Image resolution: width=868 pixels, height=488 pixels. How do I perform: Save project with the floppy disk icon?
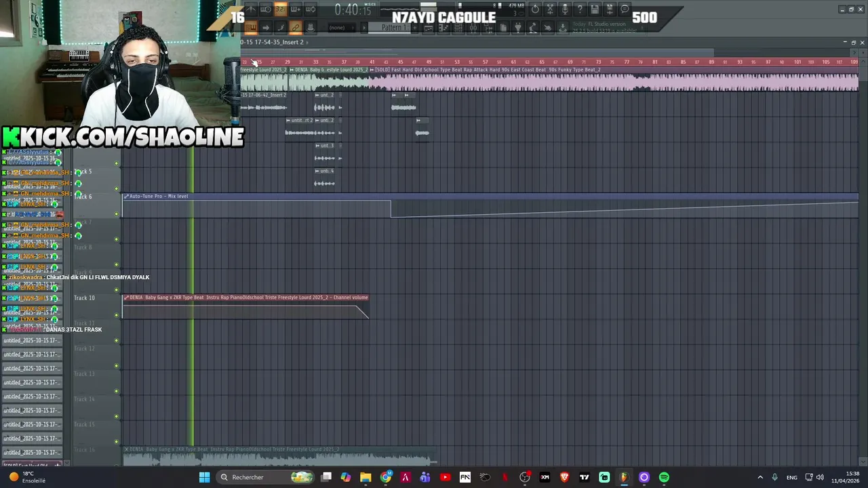click(x=595, y=9)
